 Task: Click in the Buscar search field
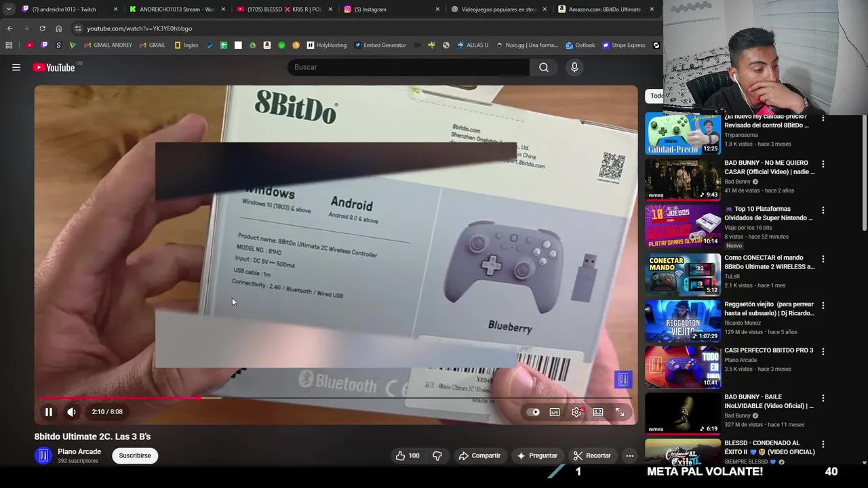click(409, 67)
